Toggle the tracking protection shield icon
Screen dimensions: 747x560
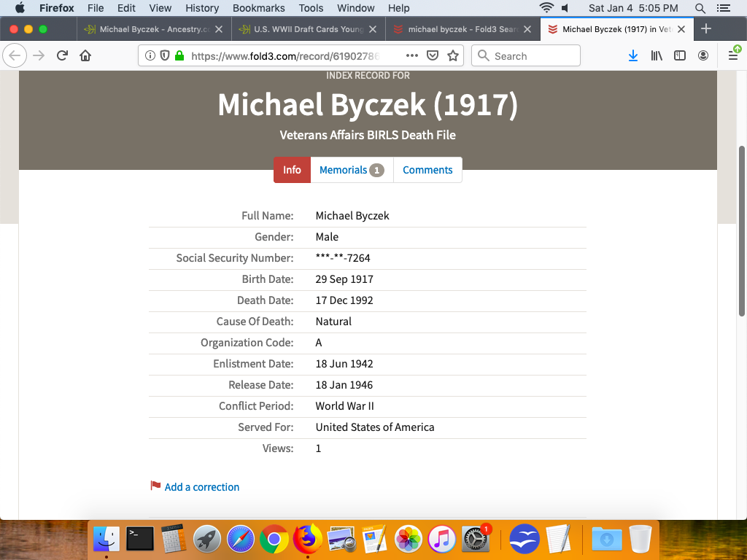tap(165, 56)
